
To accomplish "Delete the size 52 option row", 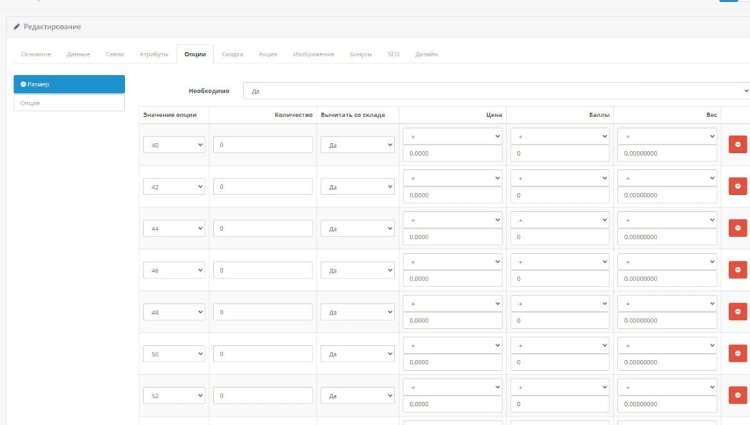I will [x=738, y=396].
